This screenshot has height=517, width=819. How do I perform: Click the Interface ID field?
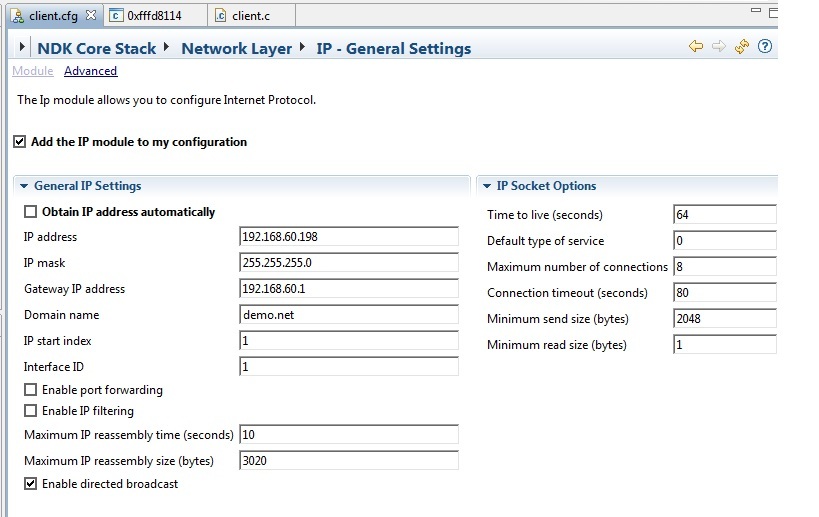(349, 367)
